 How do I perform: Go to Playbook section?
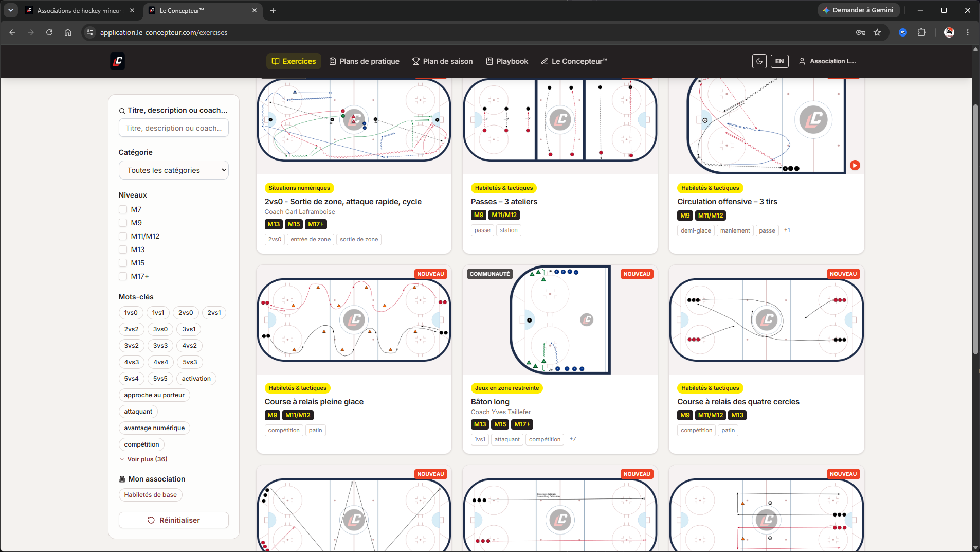[x=507, y=61]
